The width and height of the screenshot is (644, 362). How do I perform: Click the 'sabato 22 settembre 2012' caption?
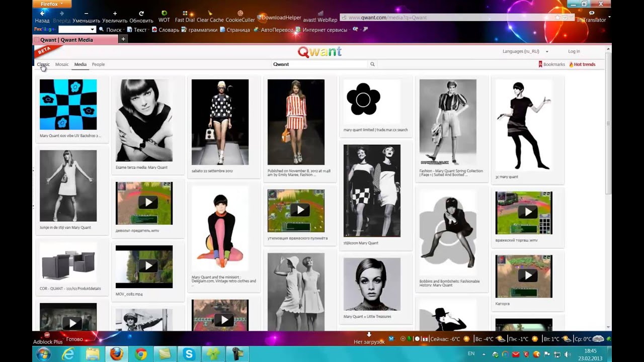tap(212, 171)
